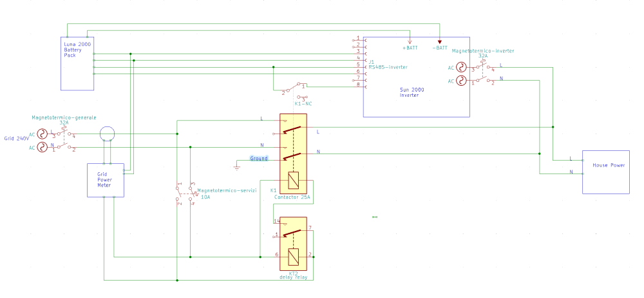Select the J1 reference label

point(372,61)
